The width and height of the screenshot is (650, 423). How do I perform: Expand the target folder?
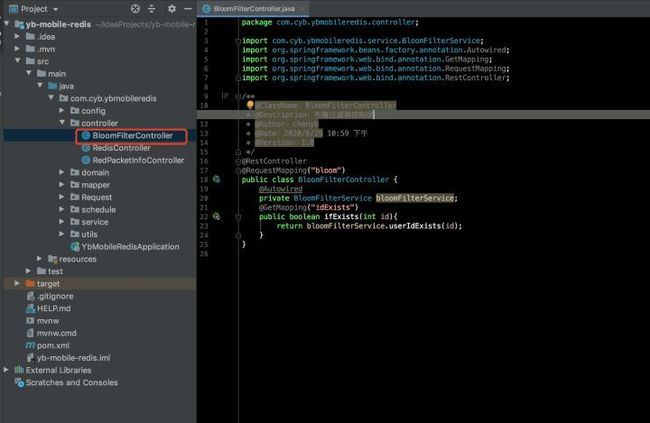click(17, 283)
